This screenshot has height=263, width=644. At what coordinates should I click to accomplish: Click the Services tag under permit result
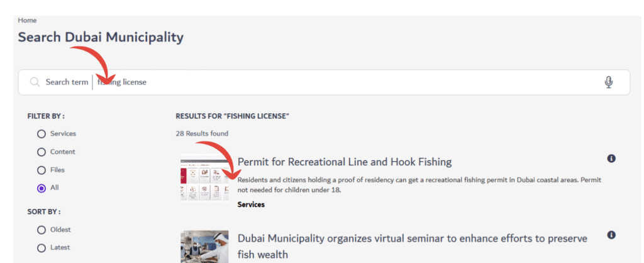251,204
